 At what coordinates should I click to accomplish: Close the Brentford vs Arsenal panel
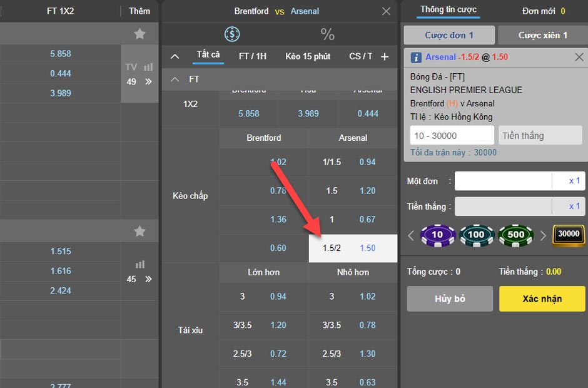pyautogui.click(x=386, y=11)
